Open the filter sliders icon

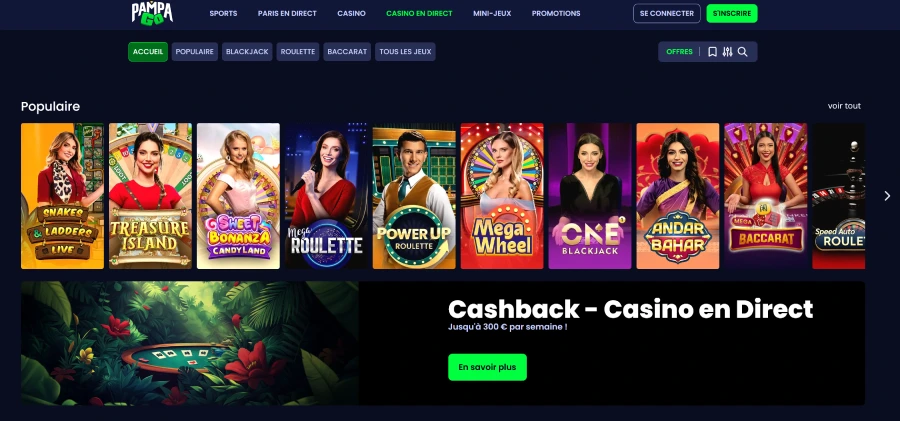point(727,52)
